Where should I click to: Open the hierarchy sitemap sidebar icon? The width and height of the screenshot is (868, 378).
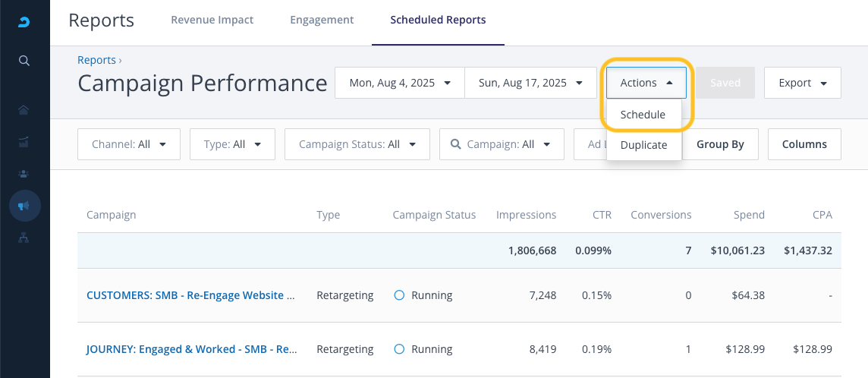point(24,238)
